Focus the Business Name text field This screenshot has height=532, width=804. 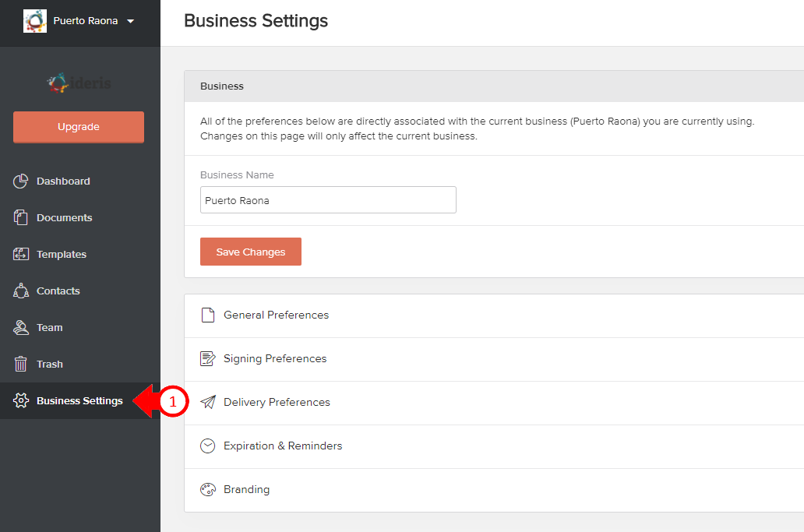[328, 200]
